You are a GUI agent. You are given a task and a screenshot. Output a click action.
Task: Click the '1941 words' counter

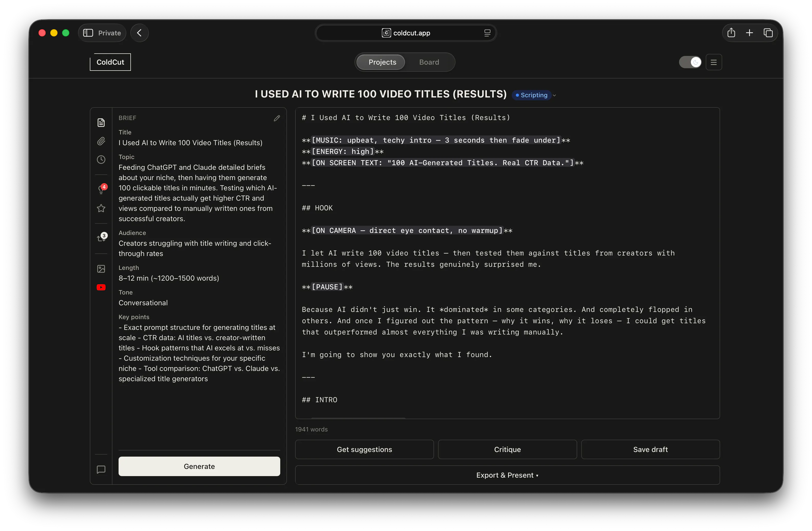311,429
